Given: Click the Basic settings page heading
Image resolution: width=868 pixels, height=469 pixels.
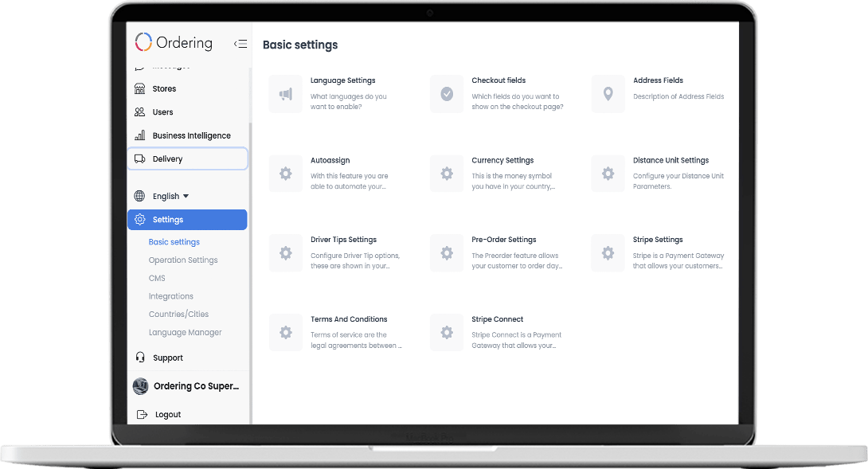Looking at the screenshot, I should tap(300, 45).
